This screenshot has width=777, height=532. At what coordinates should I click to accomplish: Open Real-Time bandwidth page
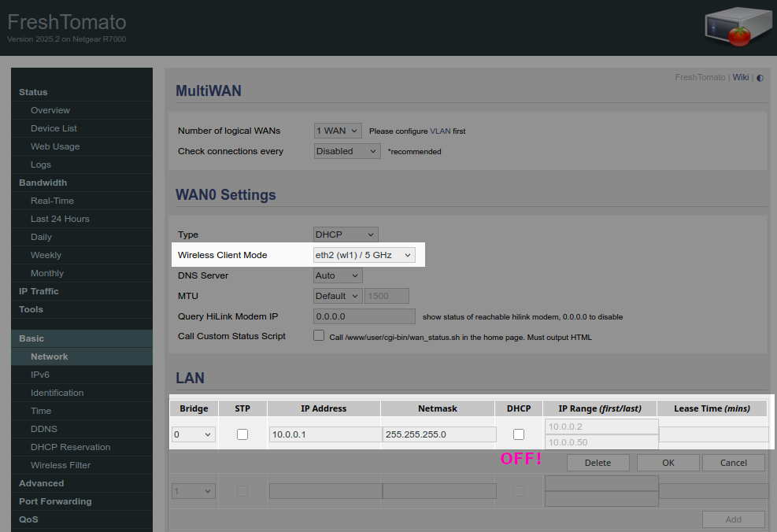tap(52, 201)
